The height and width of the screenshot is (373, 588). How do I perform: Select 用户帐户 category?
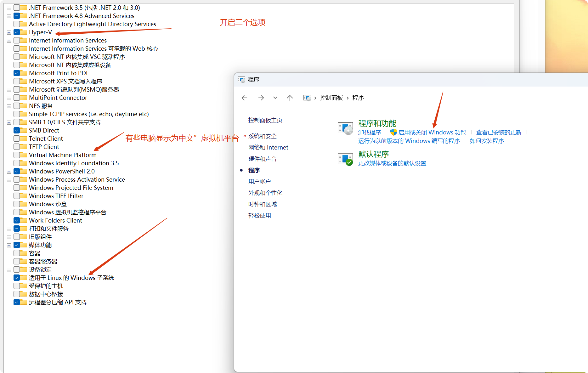coord(259,181)
